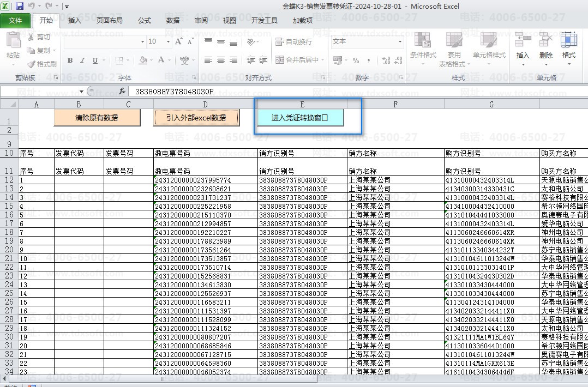Click the Cut scissors icon
This screenshot has height=387, width=588.
pyautogui.click(x=31, y=37)
